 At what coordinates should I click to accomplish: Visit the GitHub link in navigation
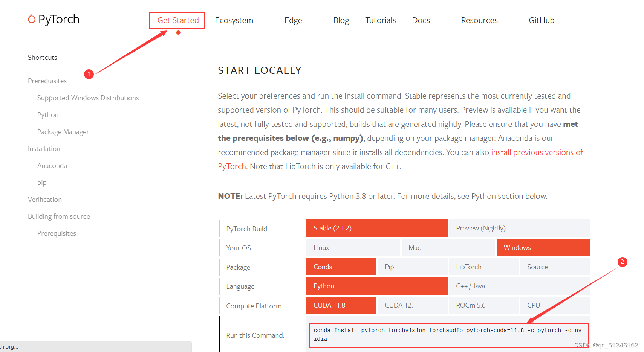click(x=542, y=20)
